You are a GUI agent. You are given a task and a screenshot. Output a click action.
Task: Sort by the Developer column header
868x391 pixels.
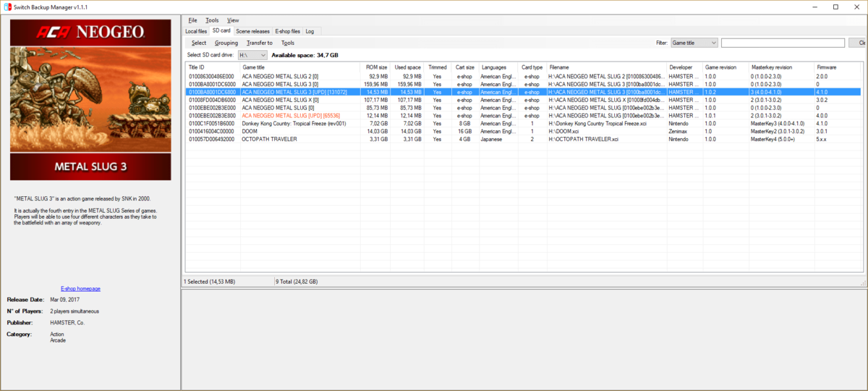coord(684,67)
